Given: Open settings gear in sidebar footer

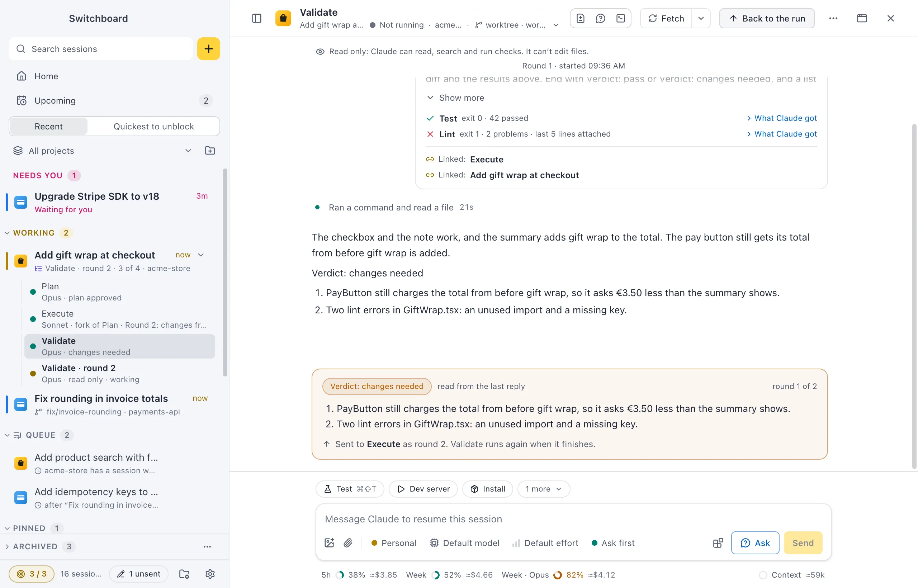Looking at the screenshot, I should click(210, 574).
